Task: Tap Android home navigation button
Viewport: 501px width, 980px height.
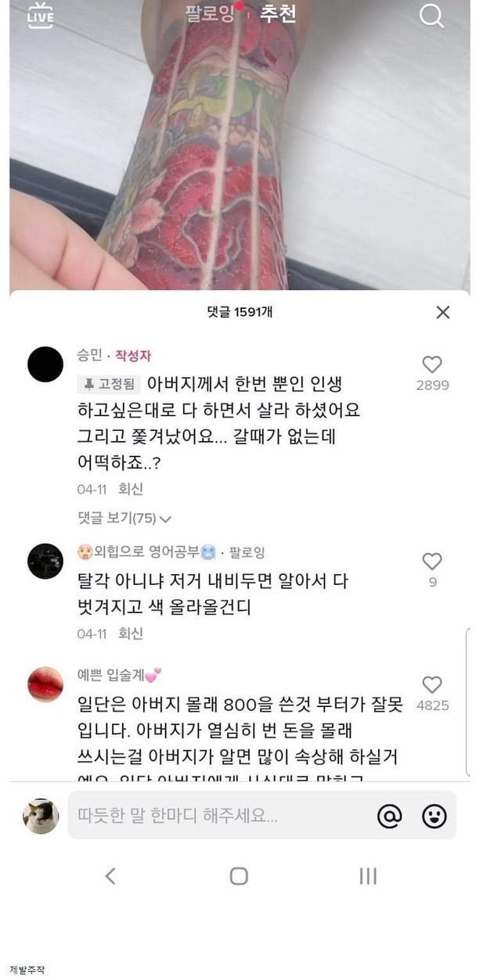Action: coord(239,876)
